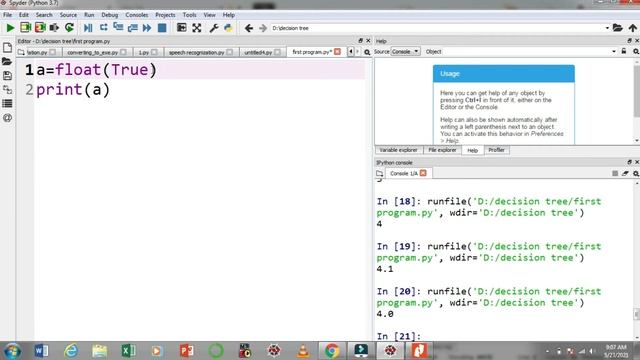Open the File menu
The width and height of the screenshot is (640, 360).
[7, 15]
